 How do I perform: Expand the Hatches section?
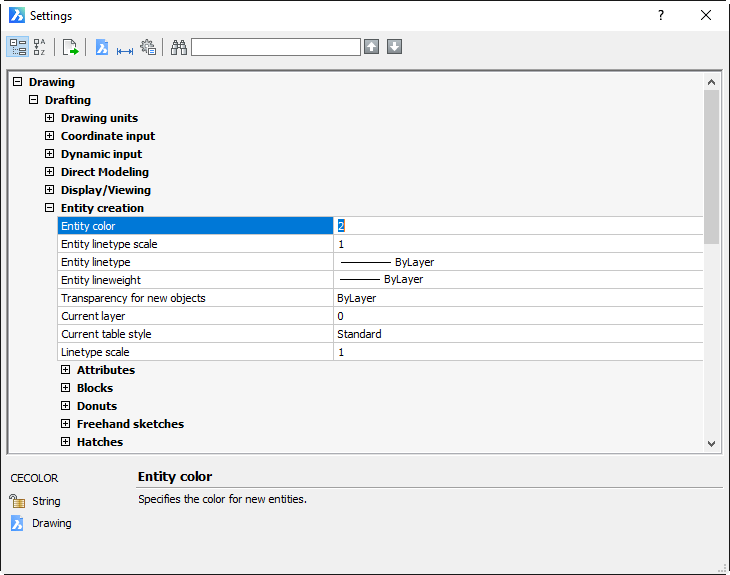pyautogui.click(x=66, y=442)
